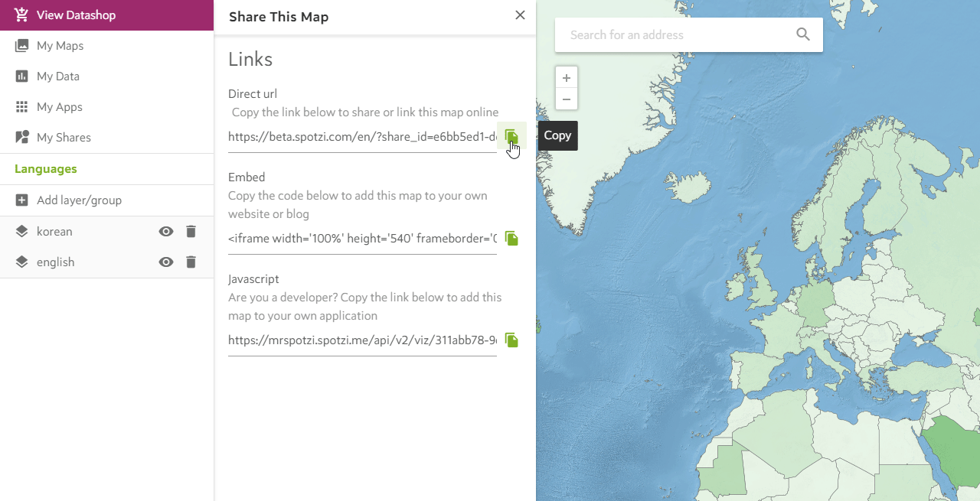Toggle visibility of the english layer
Image resolution: width=980 pixels, height=501 pixels.
tap(166, 262)
